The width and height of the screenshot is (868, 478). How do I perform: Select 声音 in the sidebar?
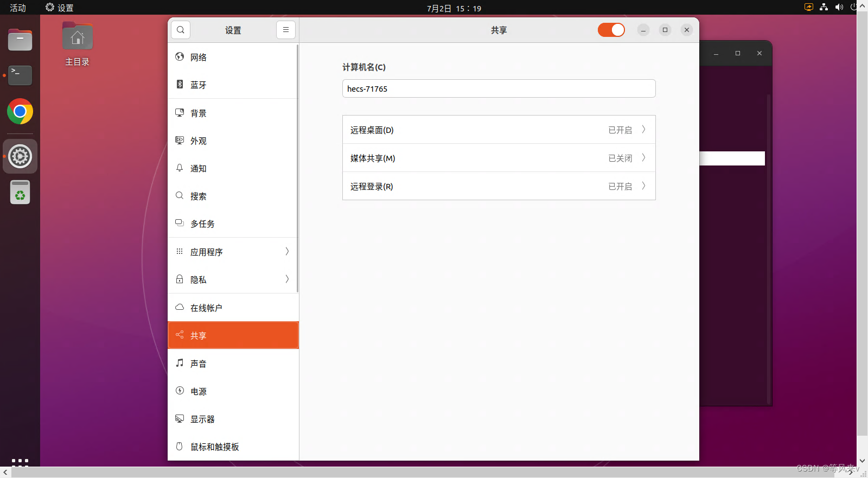tap(233, 364)
